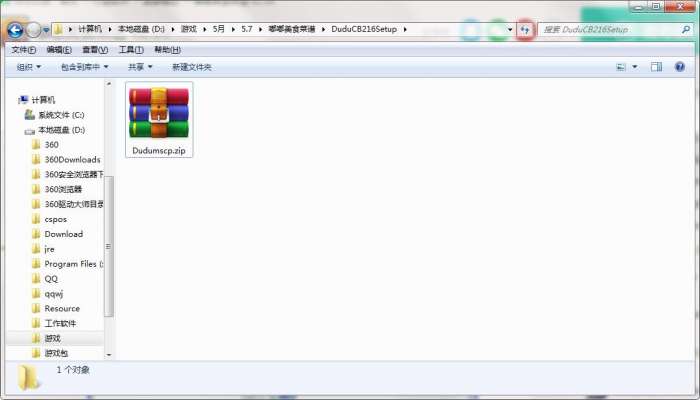The width and height of the screenshot is (700, 400).
Task: Select 计算机 in the navigation tree
Action: (x=43, y=100)
